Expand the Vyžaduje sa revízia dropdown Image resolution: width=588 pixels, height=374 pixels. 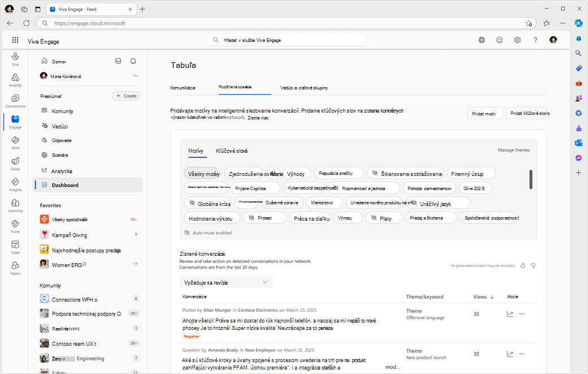(x=226, y=282)
